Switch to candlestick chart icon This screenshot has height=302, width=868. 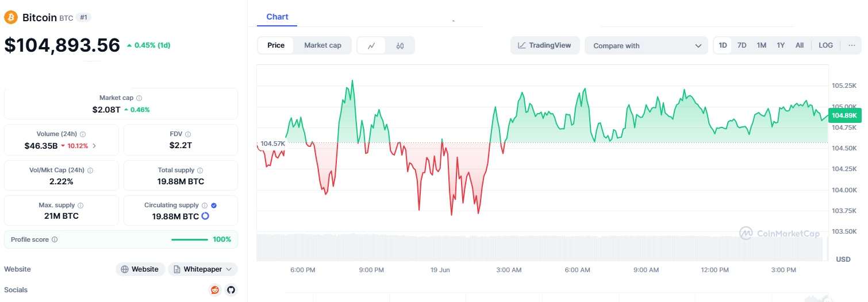[400, 46]
